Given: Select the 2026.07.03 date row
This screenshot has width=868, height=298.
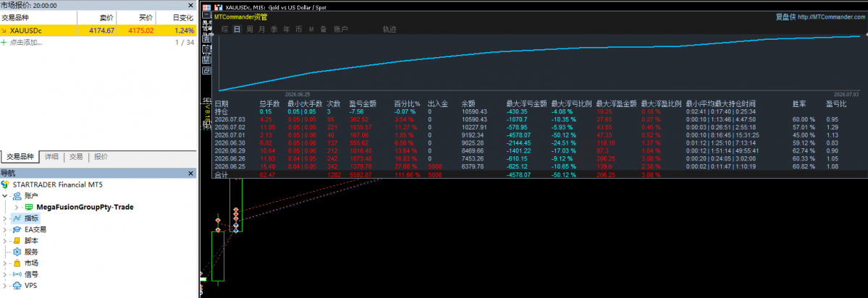Looking at the screenshot, I should pos(540,119).
